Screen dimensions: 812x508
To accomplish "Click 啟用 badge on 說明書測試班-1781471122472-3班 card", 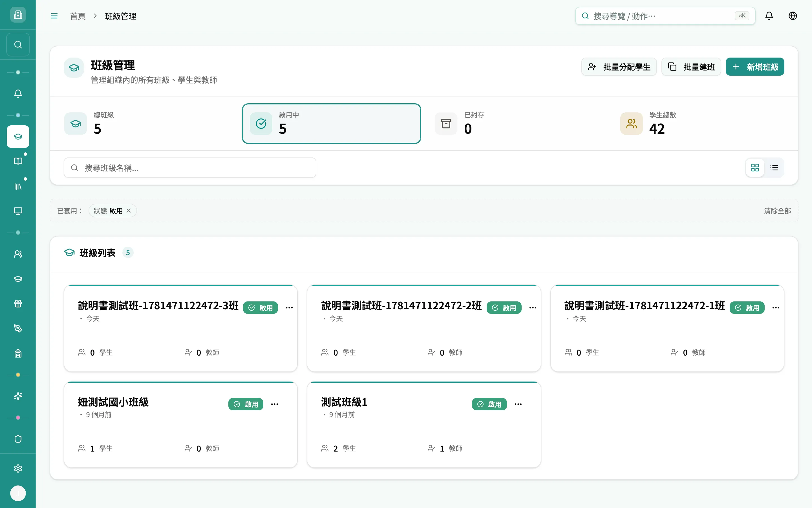I will click(x=261, y=308).
